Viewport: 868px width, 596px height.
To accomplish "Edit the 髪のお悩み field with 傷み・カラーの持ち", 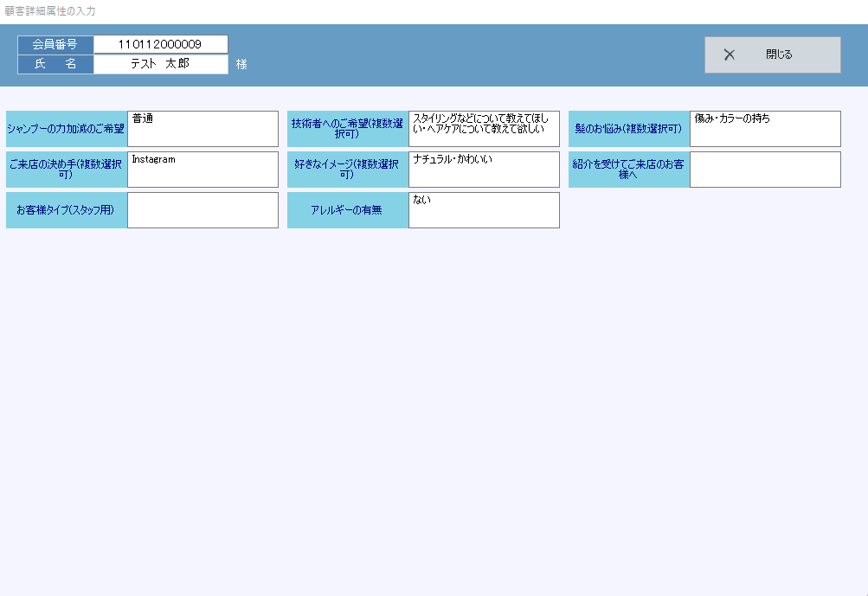I will 765,129.
